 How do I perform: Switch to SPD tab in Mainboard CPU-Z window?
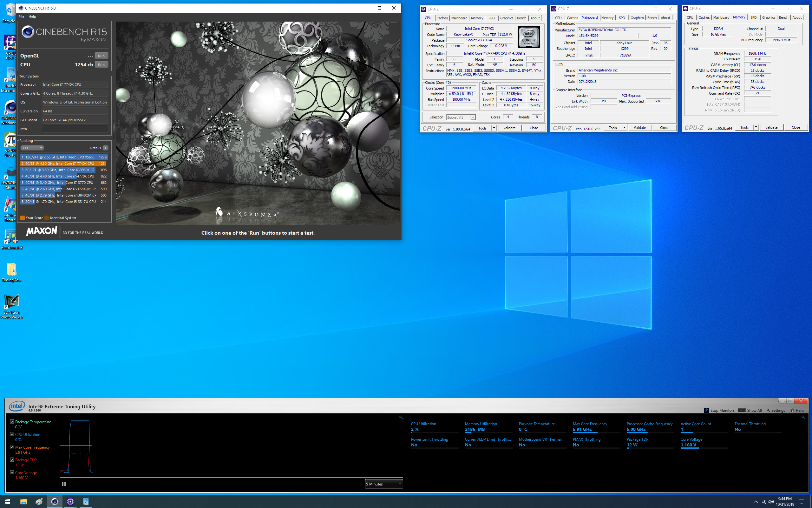tap(621, 18)
